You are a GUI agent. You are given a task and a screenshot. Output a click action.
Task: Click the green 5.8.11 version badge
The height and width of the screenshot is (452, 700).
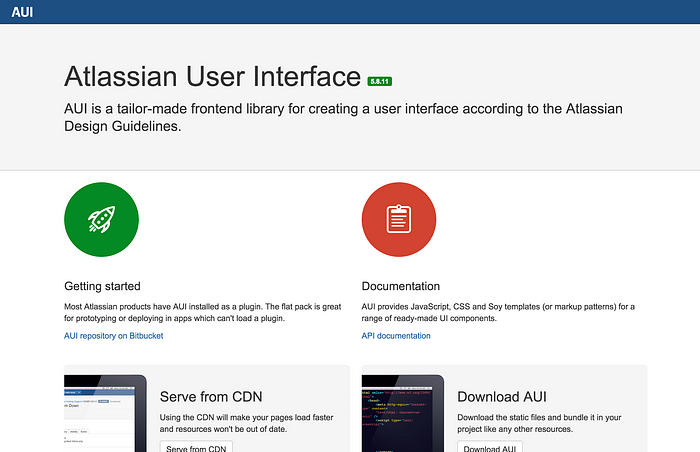pyautogui.click(x=379, y=81)
